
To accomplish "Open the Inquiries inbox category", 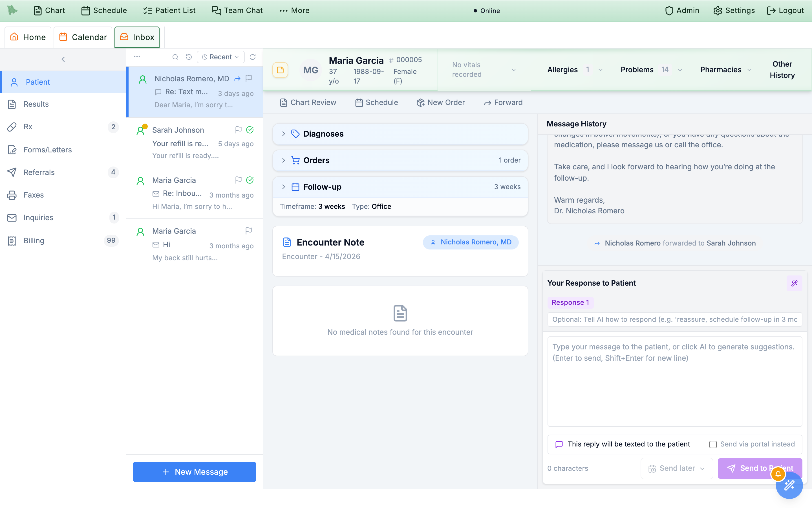I will [63, 217].
